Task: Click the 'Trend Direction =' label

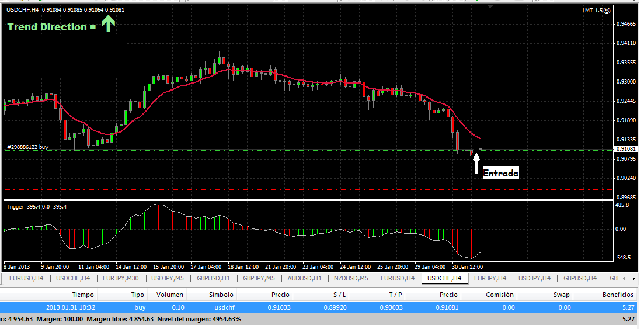Action: click(52, 27)
